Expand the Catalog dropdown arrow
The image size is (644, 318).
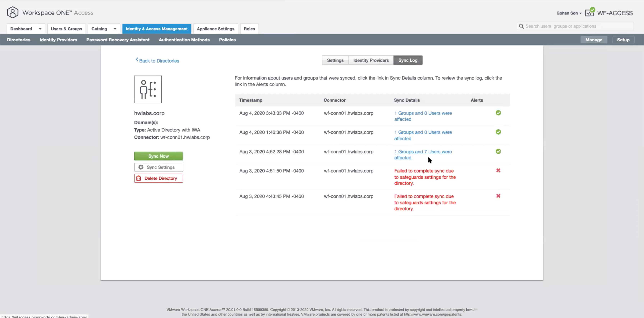(115, 29)
